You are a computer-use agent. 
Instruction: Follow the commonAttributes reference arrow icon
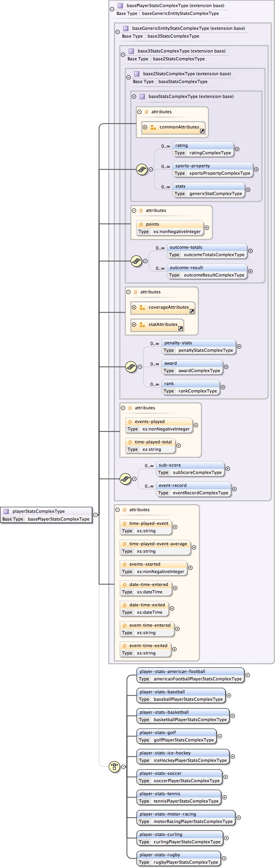[202, 131]
